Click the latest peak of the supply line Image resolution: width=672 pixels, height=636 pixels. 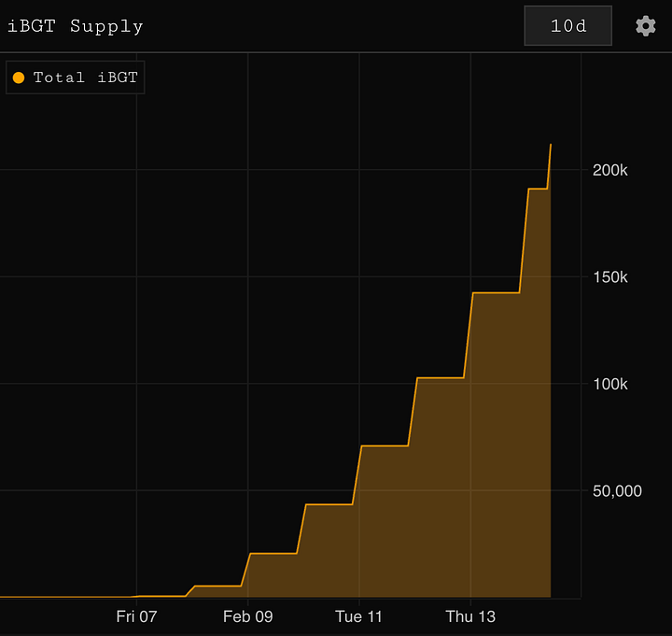point(551,145)
